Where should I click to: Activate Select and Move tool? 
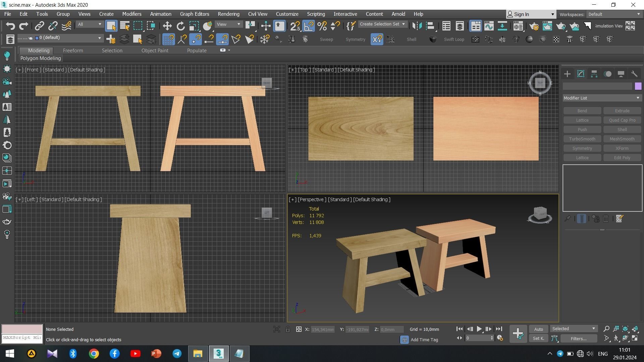click(x=167, y=26)
